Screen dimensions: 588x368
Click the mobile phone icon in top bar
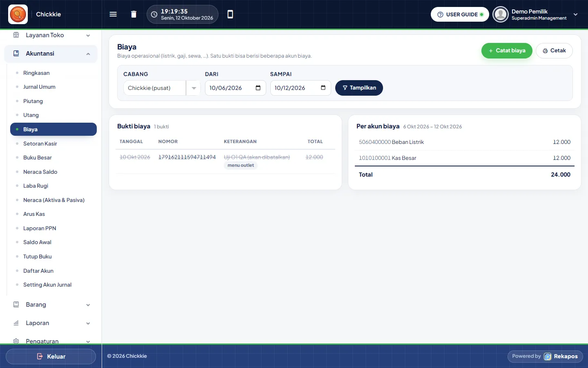[x=230, y=14]
